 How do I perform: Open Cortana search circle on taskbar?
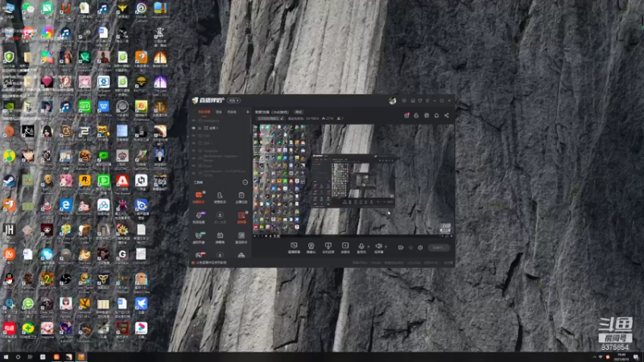(18, 357)
